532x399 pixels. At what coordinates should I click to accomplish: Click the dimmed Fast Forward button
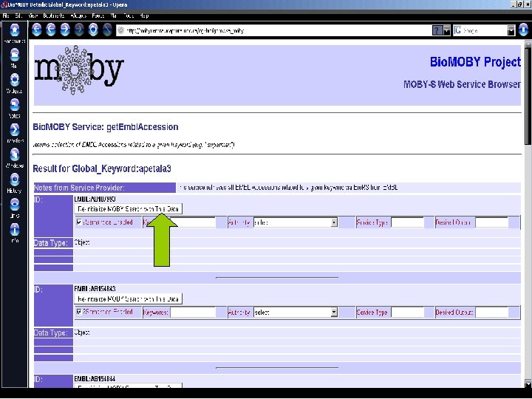click(x=79, y=30)
